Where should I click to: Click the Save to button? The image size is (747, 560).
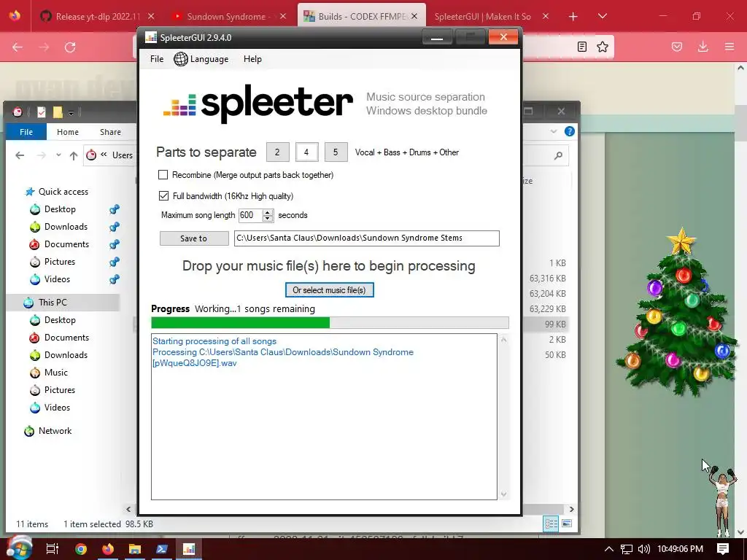click(x=194, y=238)
